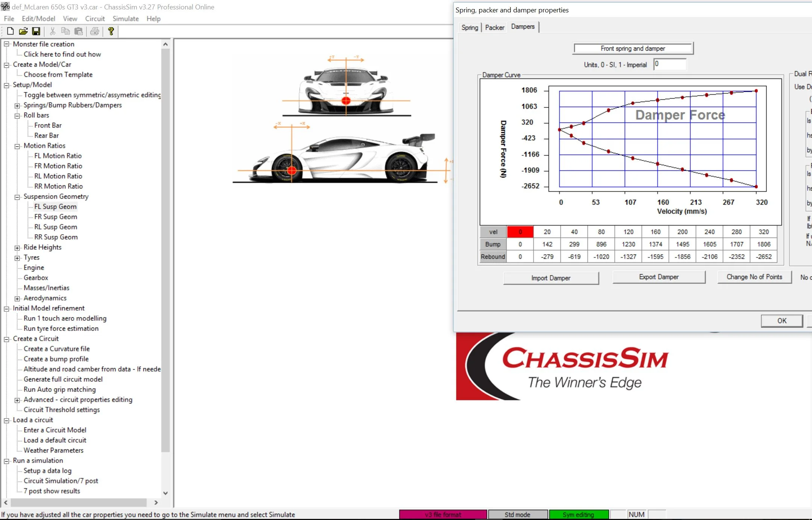
Task: Collapse the Roll bars node
Action: [x=17, y=115]
